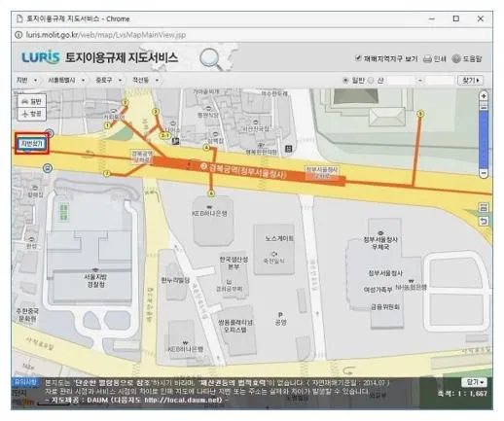
Task: Click the LURIS logo
Action: (41, 57)
